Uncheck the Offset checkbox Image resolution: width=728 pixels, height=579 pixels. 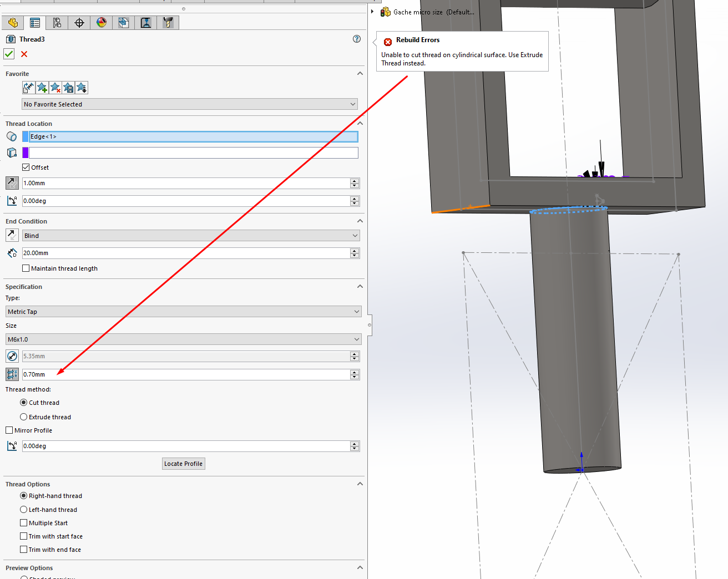click(x=26, y=167)
